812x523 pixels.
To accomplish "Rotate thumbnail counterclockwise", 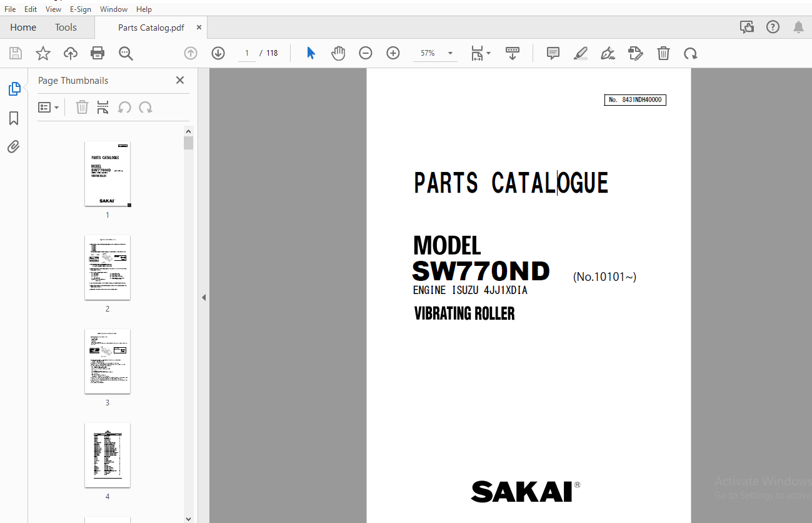I will coord(124,108).
